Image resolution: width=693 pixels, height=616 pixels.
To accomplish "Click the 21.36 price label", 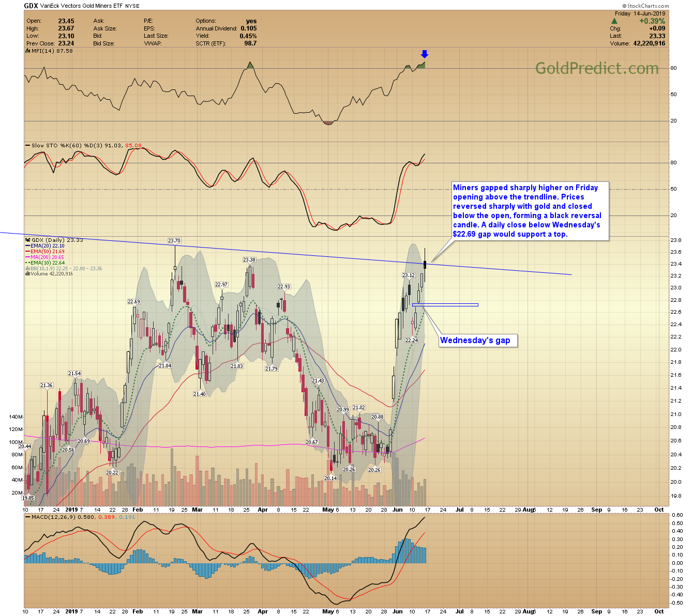I will pyautogui.click(x=47, y=386).
